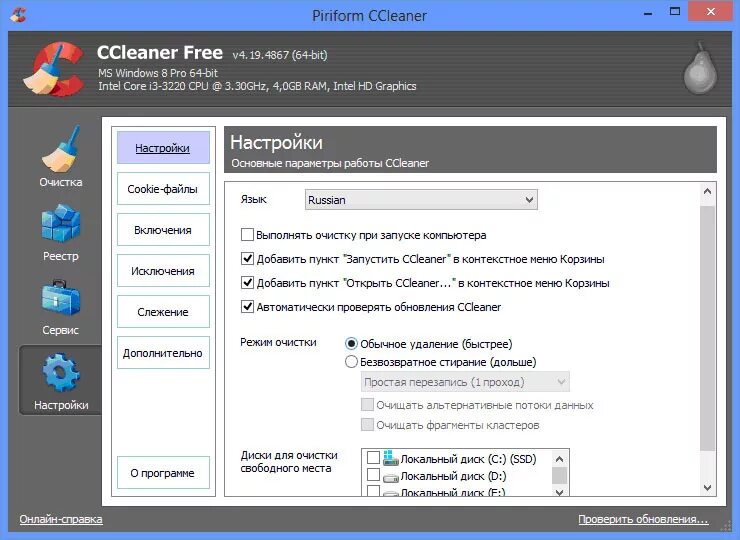Image resolution: width=740 pixels, height=540 pixels.
Task: Open the О программе about page
Action: coord(163,473)
